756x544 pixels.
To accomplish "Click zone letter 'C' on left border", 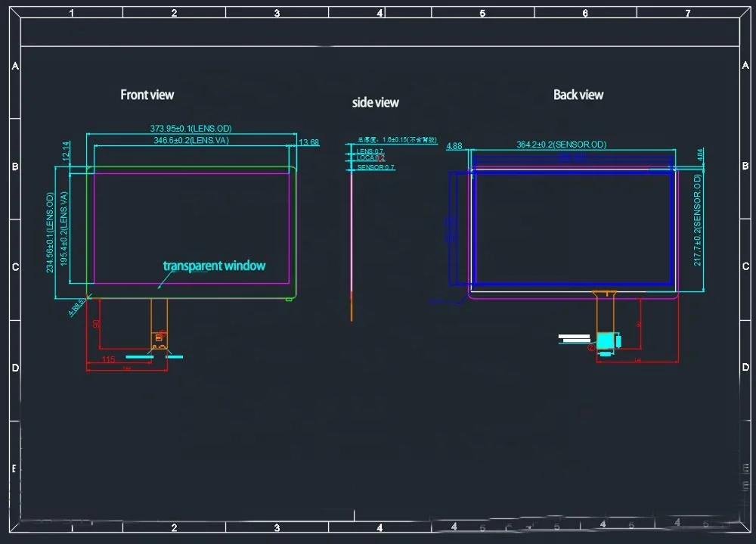I will point(15,266).
